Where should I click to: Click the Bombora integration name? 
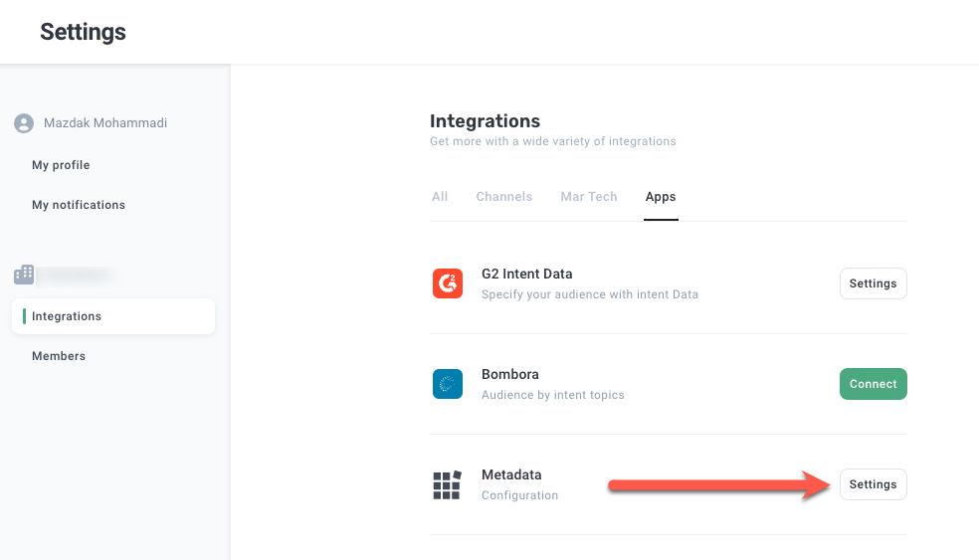[x=509, y=375]
